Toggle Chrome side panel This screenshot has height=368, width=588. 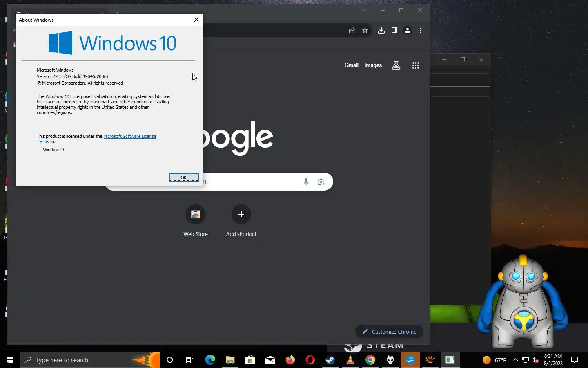(394, 30)
